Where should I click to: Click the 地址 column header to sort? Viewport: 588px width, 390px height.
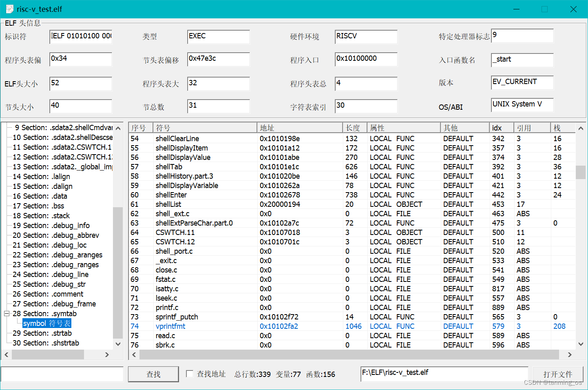pyautogui.click(x=267, y=127)
